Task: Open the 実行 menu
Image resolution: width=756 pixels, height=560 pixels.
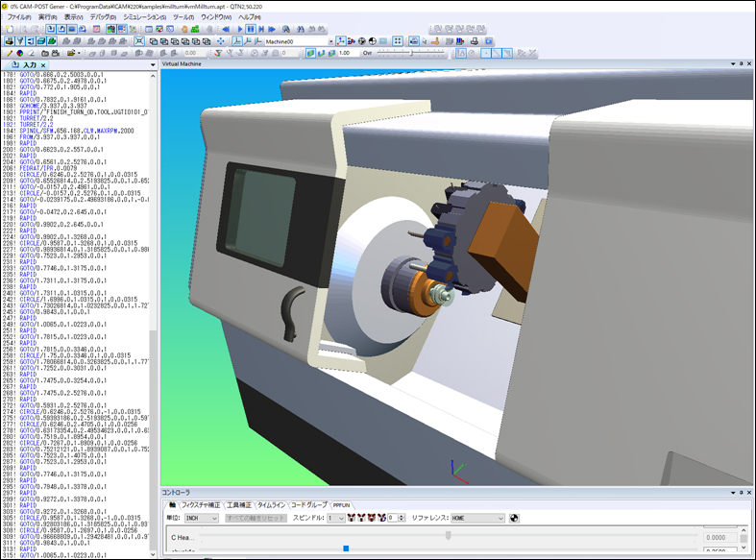Action: click(47, 17)
